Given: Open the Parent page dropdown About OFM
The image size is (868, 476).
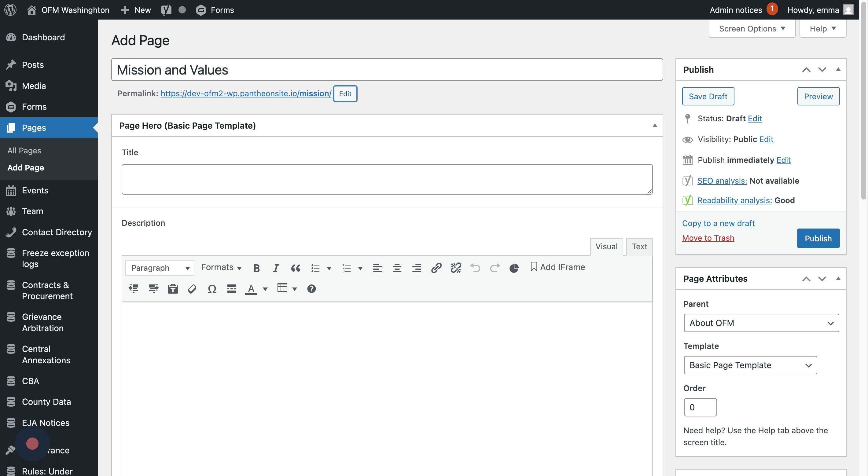Looking at the screenshot, I should 761,323.
